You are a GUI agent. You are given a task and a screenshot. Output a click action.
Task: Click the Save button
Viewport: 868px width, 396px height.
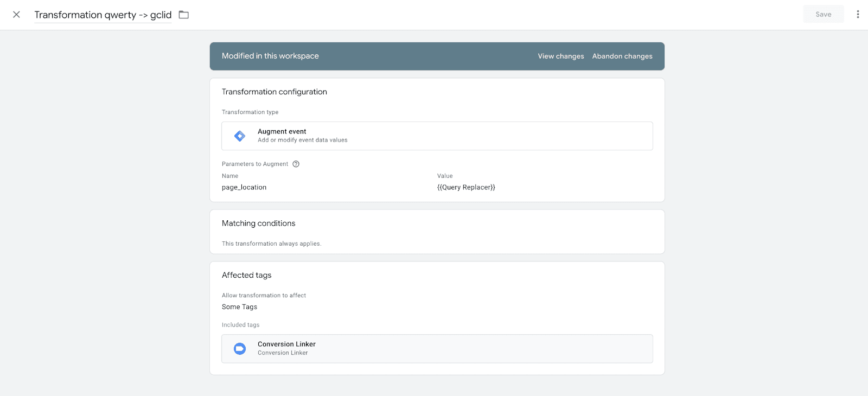(x=823, y=15)
